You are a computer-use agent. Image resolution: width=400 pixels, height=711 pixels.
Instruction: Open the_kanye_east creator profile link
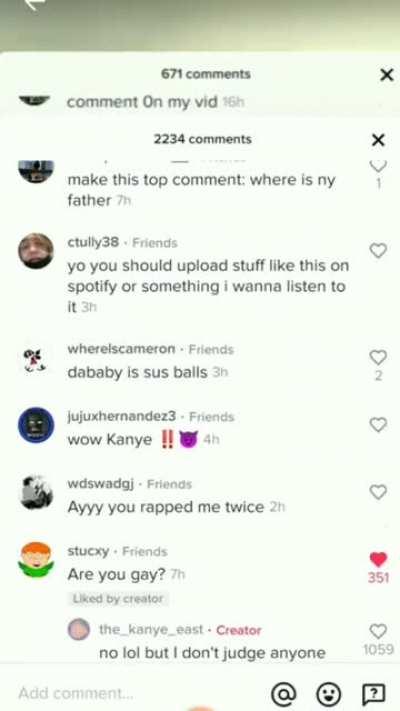click(151, 629)
